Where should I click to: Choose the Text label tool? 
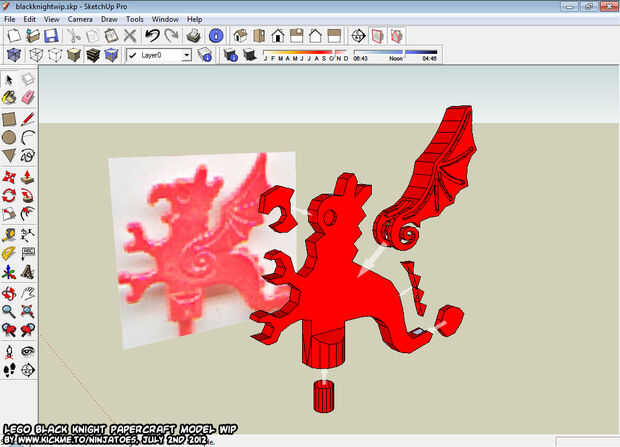28,253
